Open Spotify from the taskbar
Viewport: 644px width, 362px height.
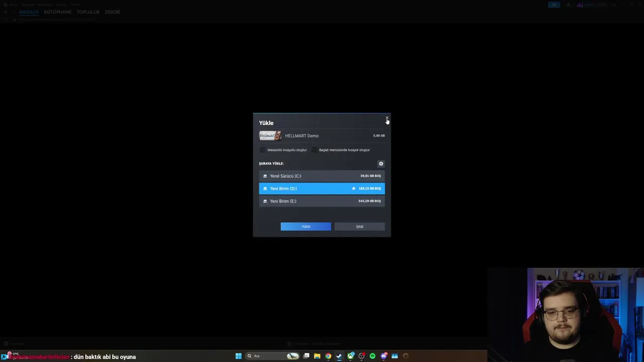372,356
